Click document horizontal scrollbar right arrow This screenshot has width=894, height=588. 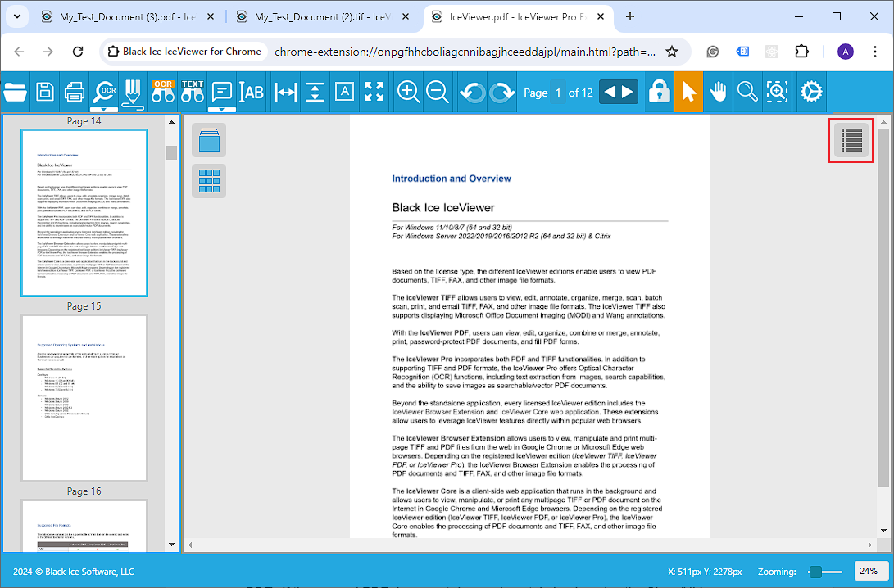[870, 545]
